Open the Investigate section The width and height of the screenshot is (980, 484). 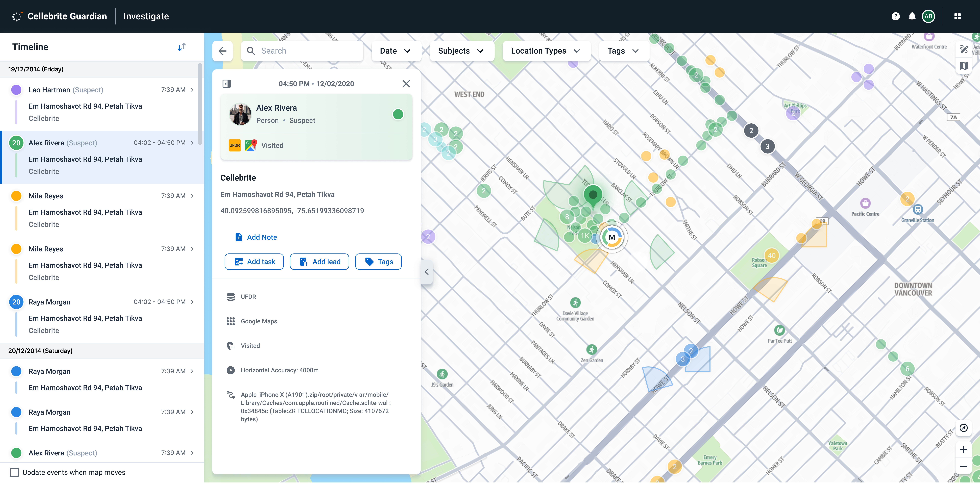146,16
